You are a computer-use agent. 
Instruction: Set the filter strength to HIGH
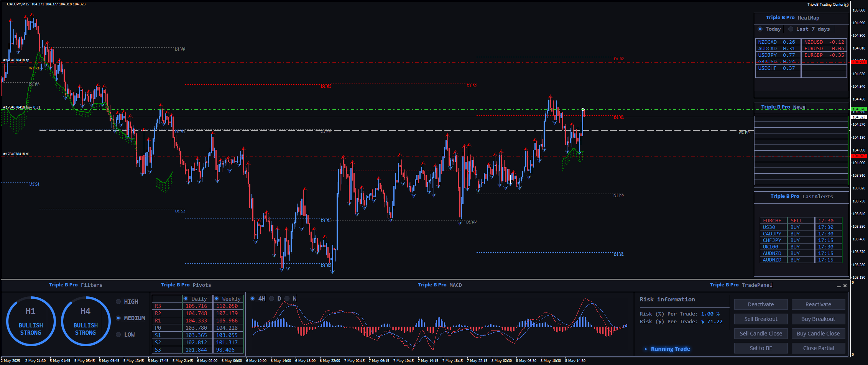pos(118,302)
